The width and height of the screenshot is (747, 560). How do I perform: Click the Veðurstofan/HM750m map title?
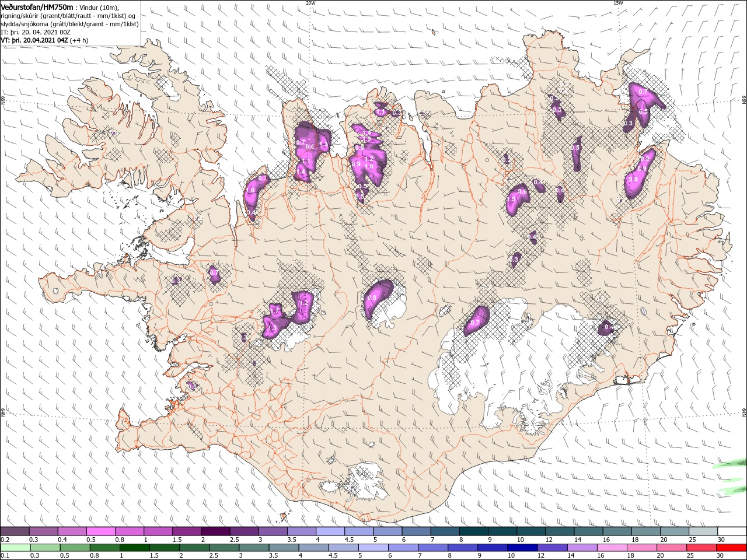coord(37,6)
